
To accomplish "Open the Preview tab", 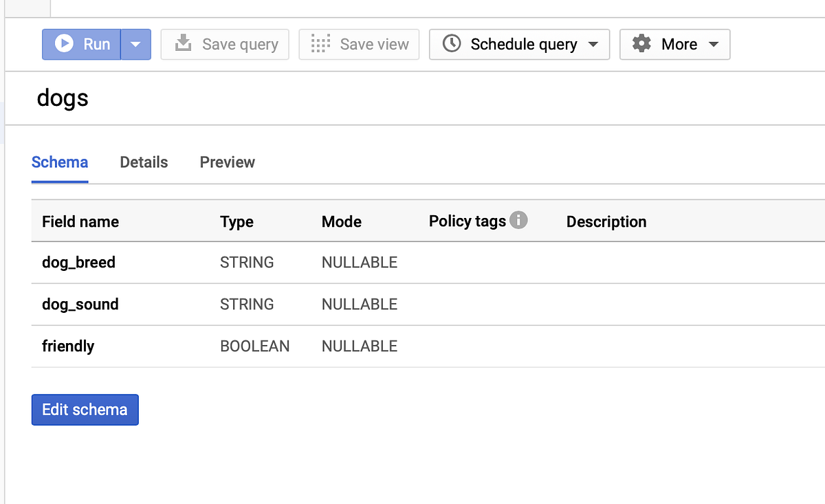I will pos(227,162).
